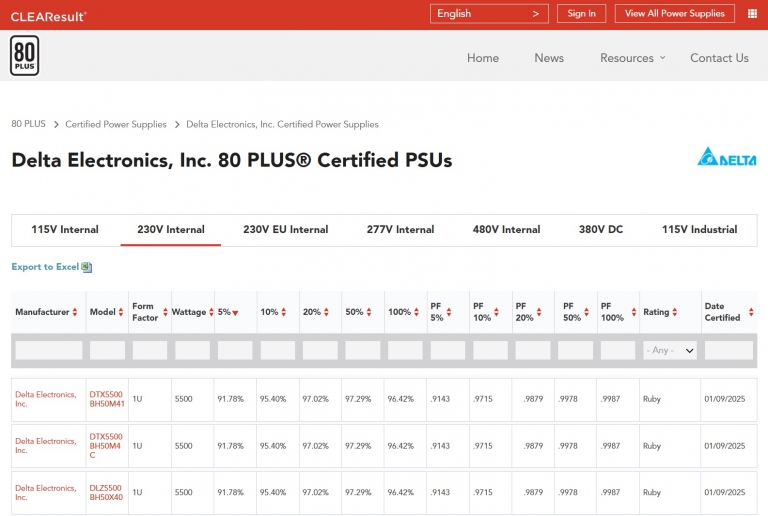Image resolution: width=768 pixels, height=516 pixels.
Task: Focus the Wattage filter field
Action: 192,351
